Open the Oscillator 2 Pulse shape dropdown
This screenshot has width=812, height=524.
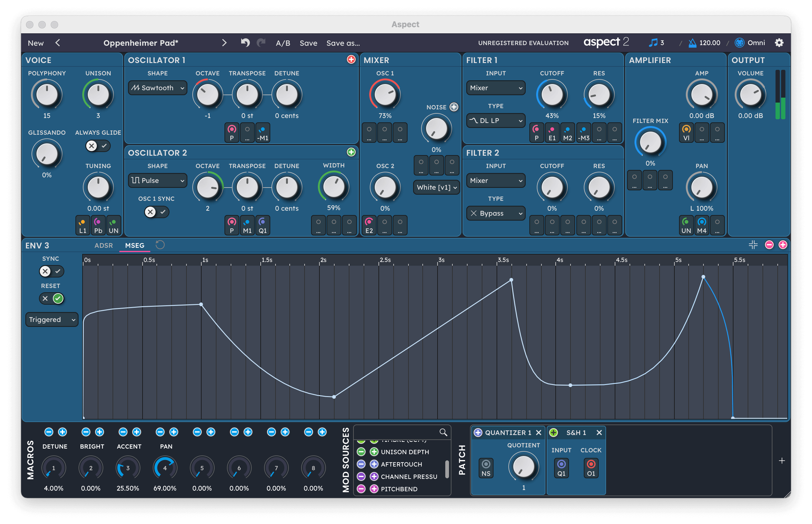tap(157, 180)
